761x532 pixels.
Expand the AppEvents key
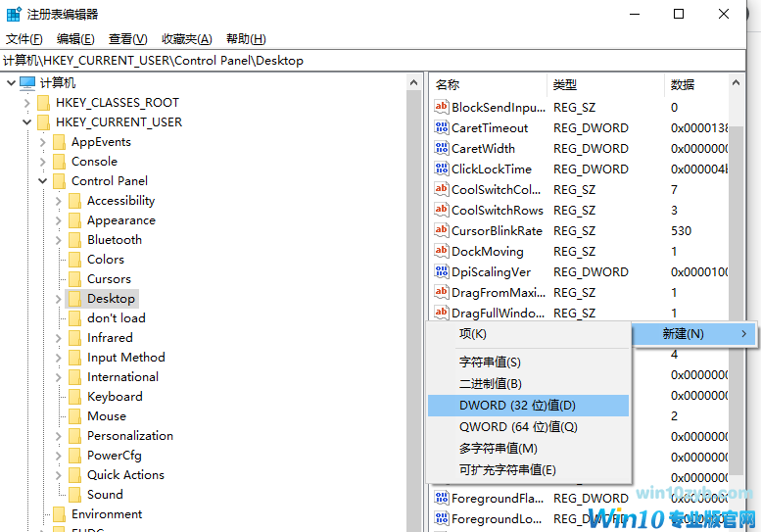pos(42,142)
